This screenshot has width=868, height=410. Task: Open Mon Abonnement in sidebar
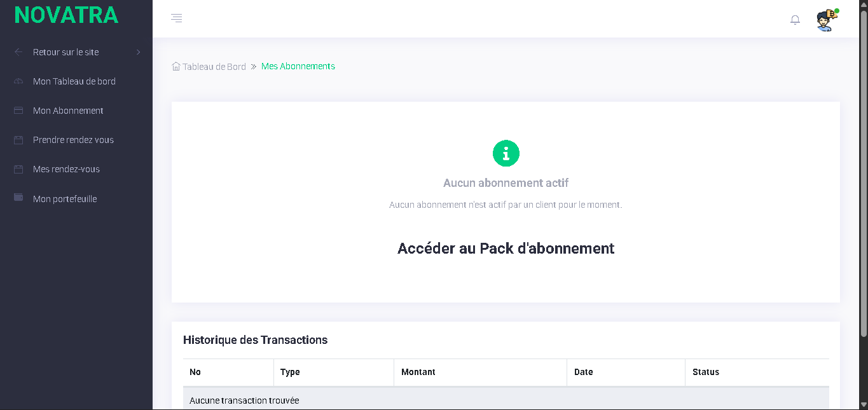pos(68,111)
